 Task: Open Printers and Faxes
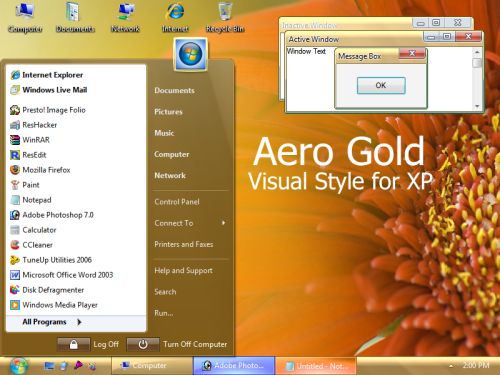point(184,244)
